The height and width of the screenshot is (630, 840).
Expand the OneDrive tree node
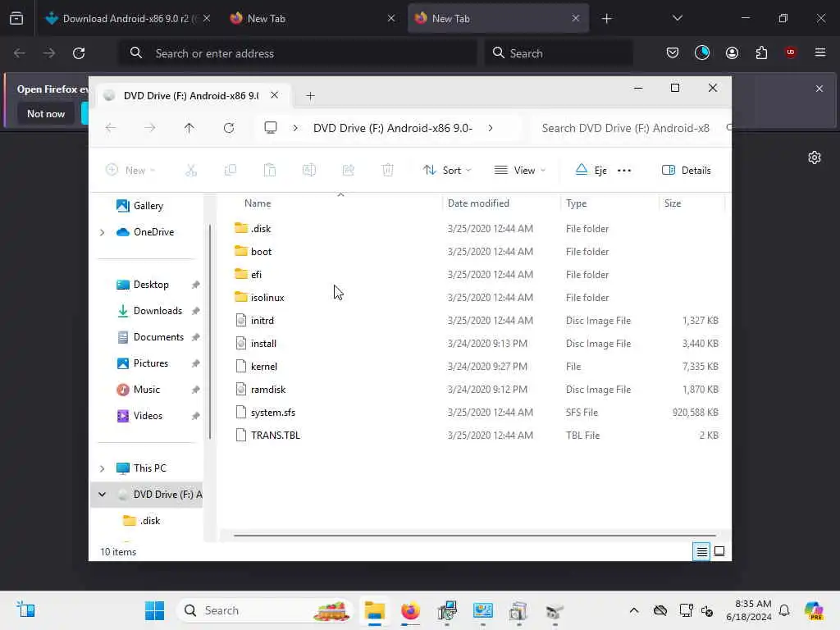coord(102,232)
